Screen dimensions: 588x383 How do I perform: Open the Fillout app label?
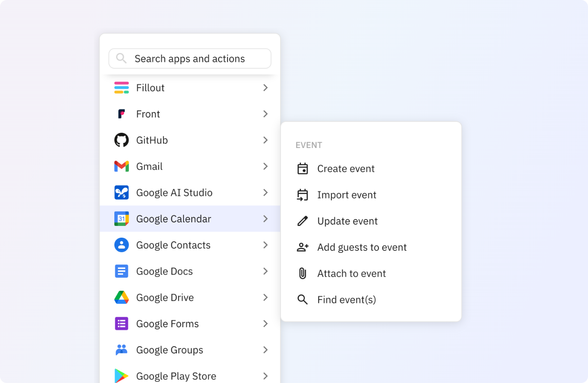[150, 88]
